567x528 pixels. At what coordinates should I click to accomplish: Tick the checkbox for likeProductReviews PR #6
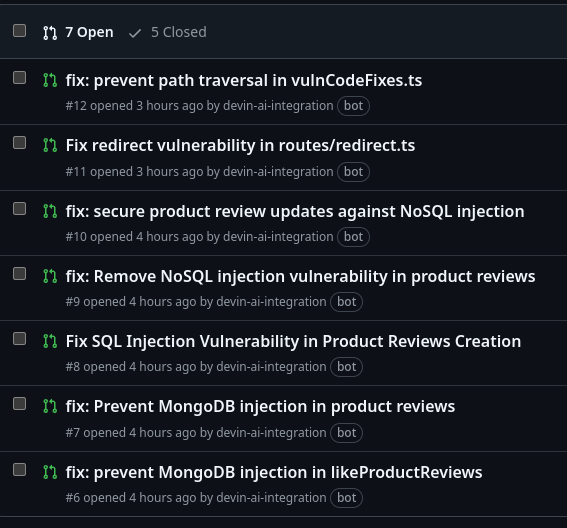(x=20, y=470)
